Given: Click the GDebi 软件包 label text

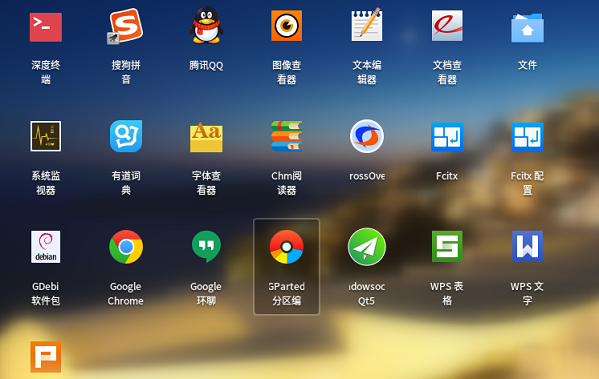Looking at the screenshot, I should pos(46,293).
